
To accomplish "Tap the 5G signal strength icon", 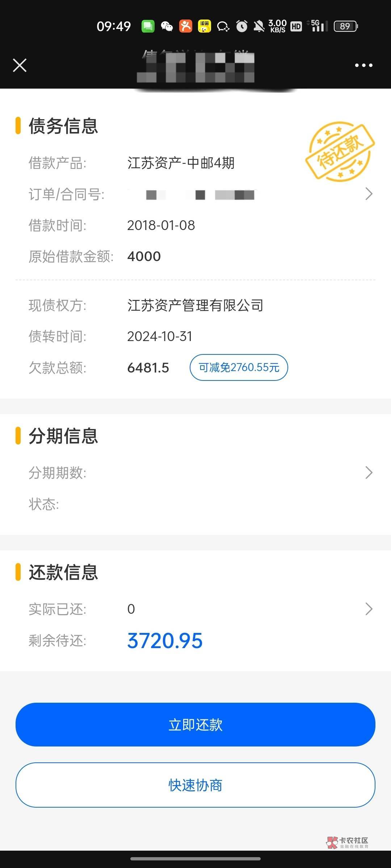I will point(318,26).
